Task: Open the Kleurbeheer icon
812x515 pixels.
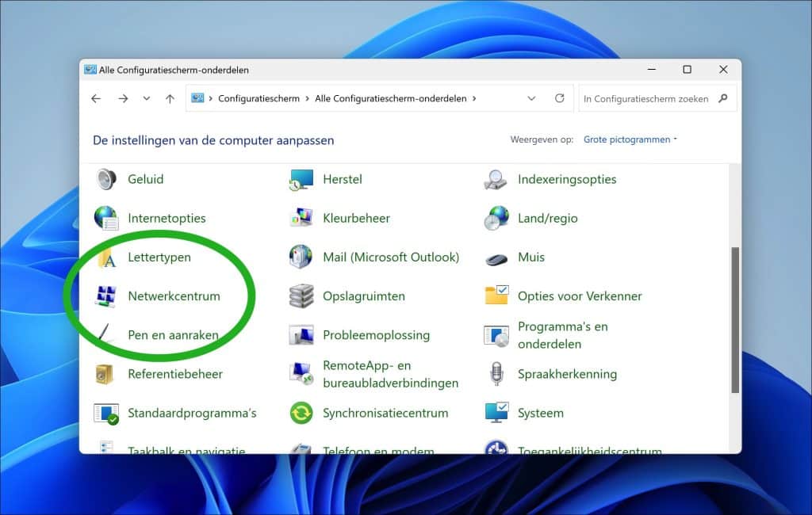Action: [x=301, y=218]
